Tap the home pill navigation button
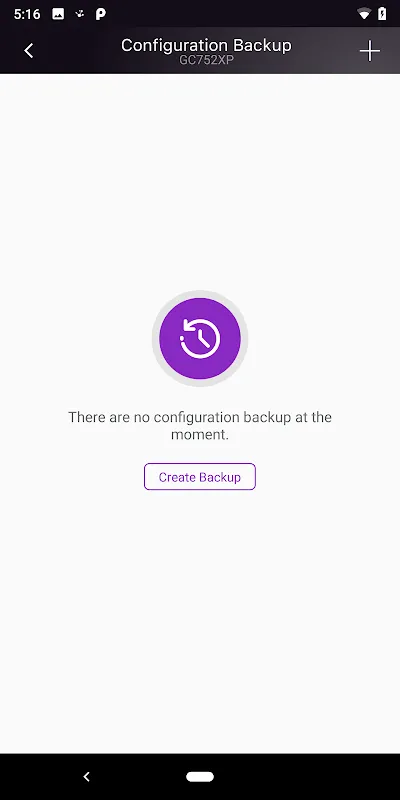The width and height of the screenshot is (400, 800). pos(200,777)
